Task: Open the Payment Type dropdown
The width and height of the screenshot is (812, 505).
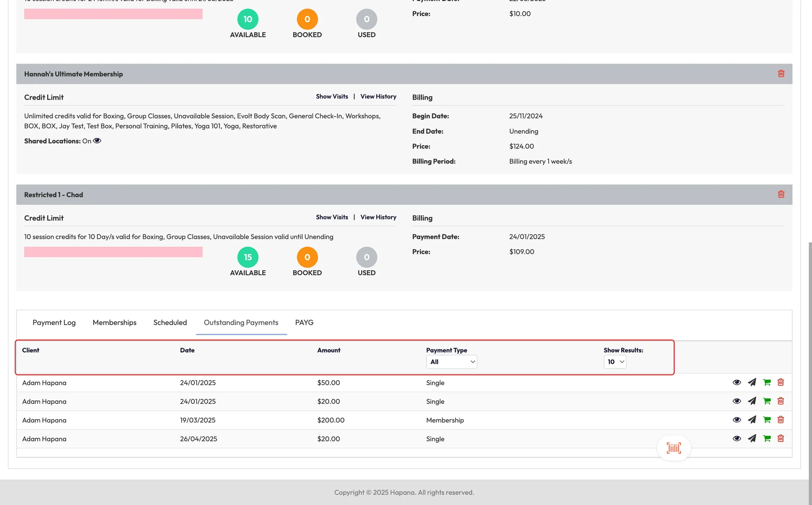Action: pos(452,362)
